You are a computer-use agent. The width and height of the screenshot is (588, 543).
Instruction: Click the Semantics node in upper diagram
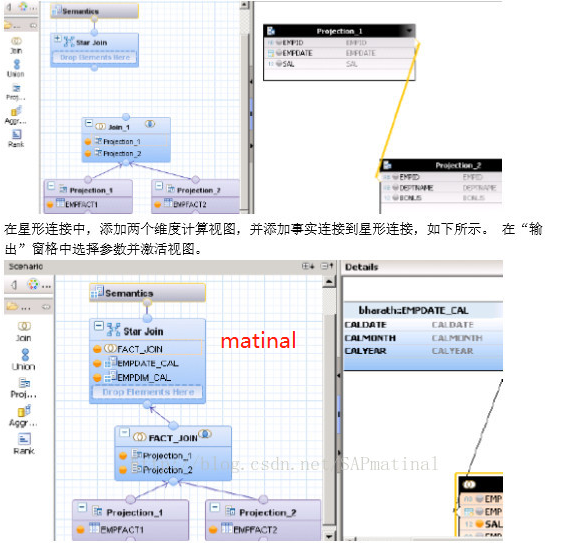pyautogui.click(x=94, y=11)
